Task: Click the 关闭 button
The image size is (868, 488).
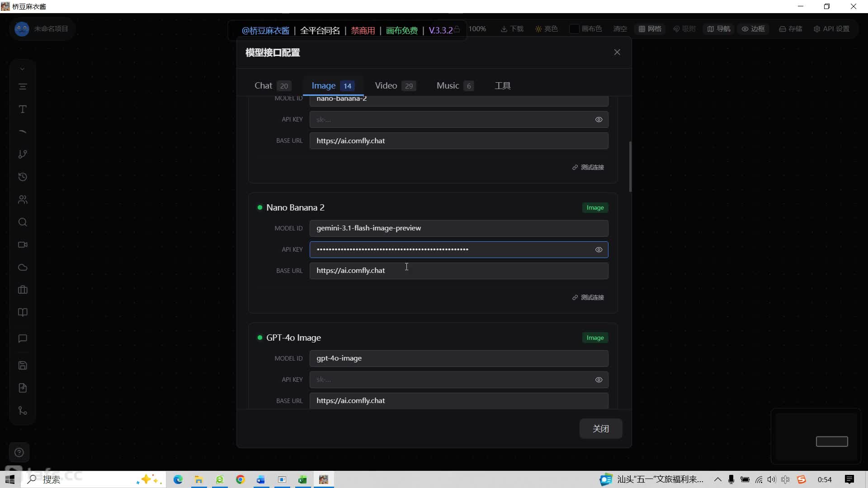Action: click(x=601, y=429)
